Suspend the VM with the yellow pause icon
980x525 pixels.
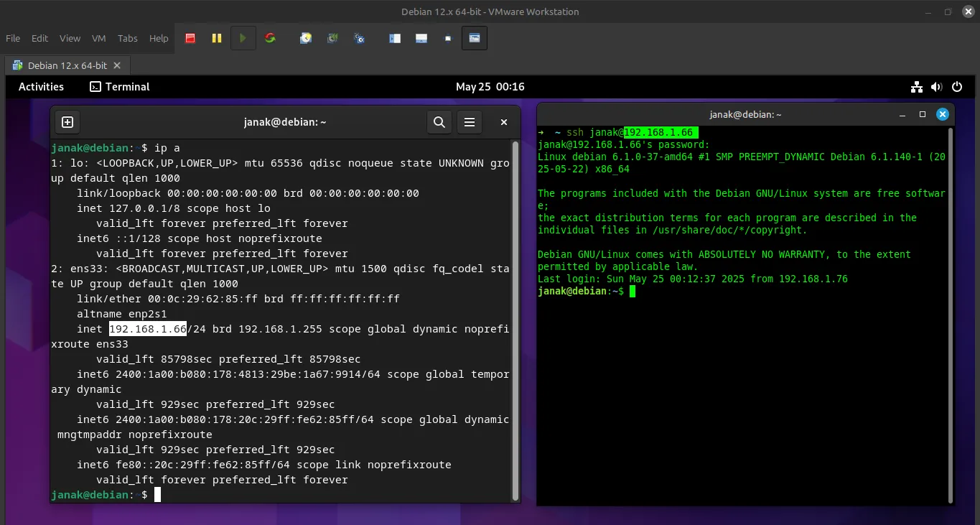(216, 38)
